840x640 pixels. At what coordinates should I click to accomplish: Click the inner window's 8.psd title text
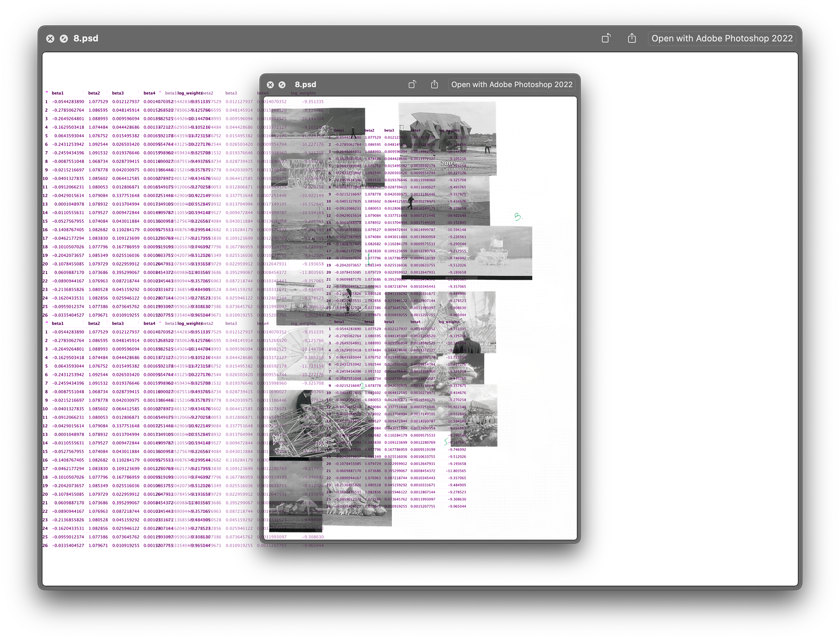coord(305,85)
